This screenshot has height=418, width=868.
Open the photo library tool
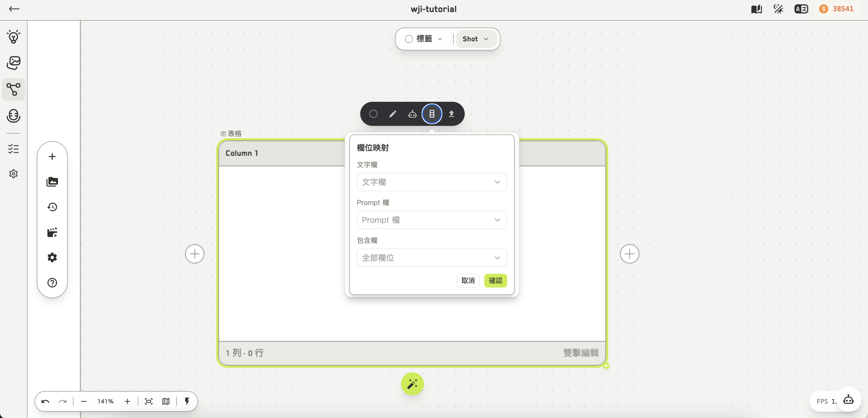click(52, 182)
